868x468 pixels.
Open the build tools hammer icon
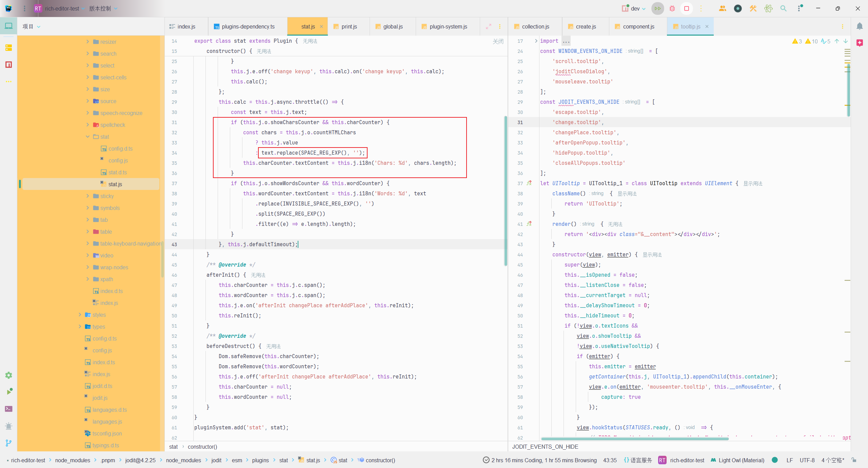(753, 8)
